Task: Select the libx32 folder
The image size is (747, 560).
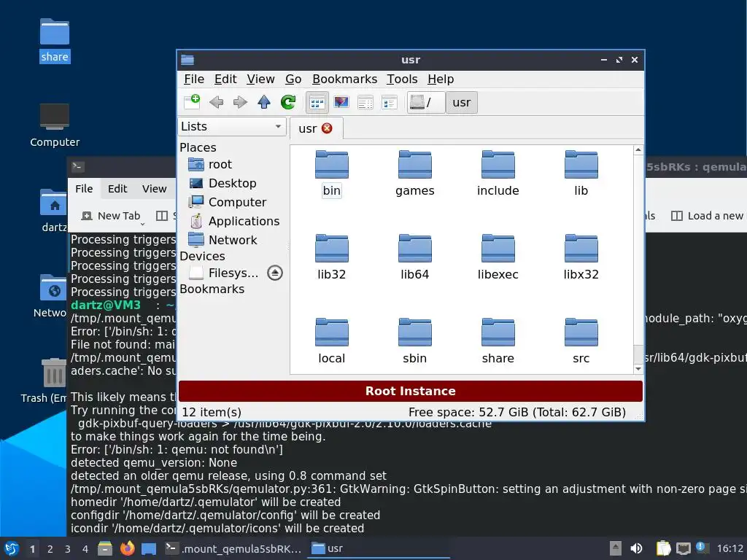Action: point(581,257)
